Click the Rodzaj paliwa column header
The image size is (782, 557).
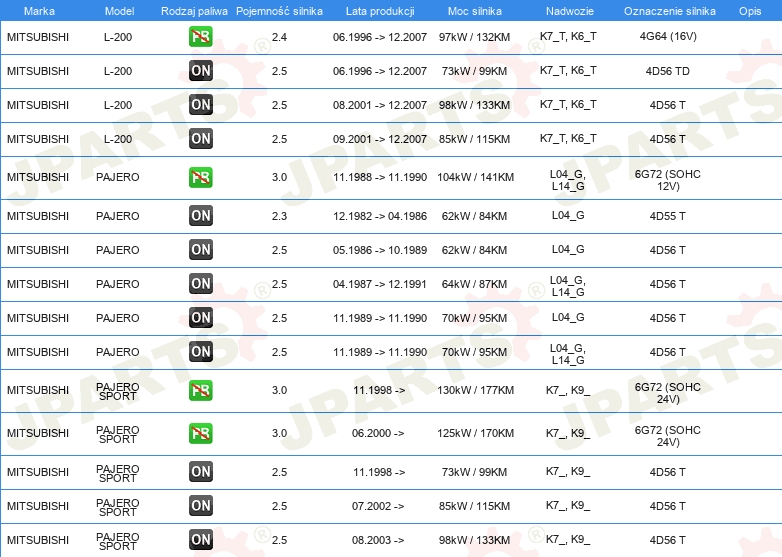point(194,11)
